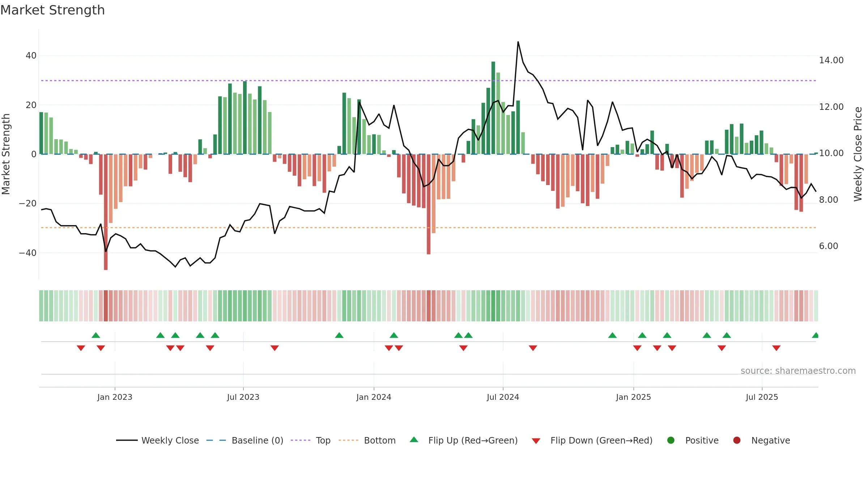Click the Jan 2024 axis label

374,397
